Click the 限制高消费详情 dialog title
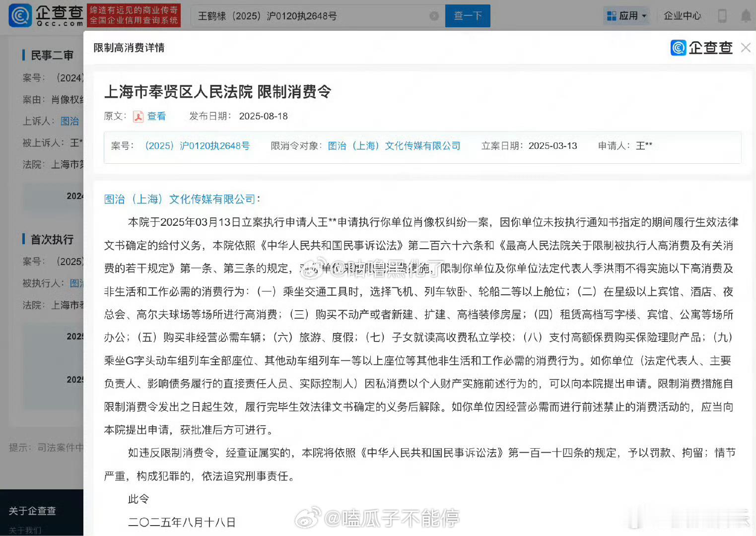This screenshot has height=536, width=756. click(129, 48)
